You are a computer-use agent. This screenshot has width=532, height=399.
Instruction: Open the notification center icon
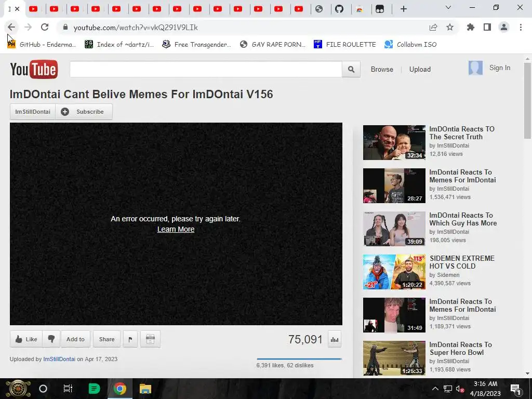click(x=515, y=389)
